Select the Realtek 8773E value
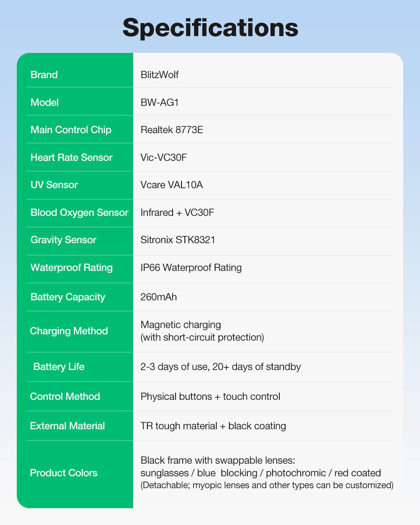Screen dimensions: 420x525 click(x=172, y=130)
